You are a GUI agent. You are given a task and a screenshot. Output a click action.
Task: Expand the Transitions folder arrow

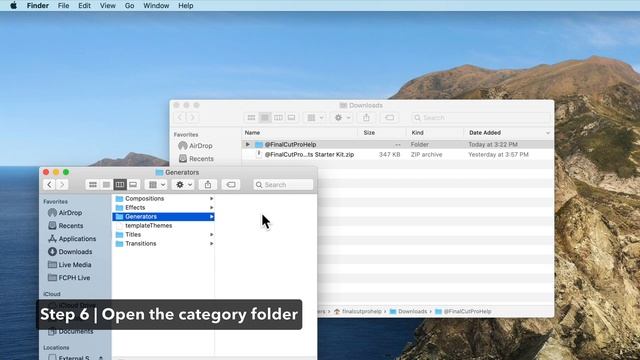pos(211,243)
